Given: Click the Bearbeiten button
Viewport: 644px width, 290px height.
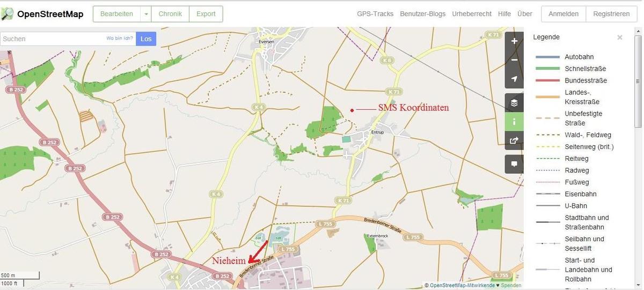Looking at the screenshot, I should tap(117, 14).
